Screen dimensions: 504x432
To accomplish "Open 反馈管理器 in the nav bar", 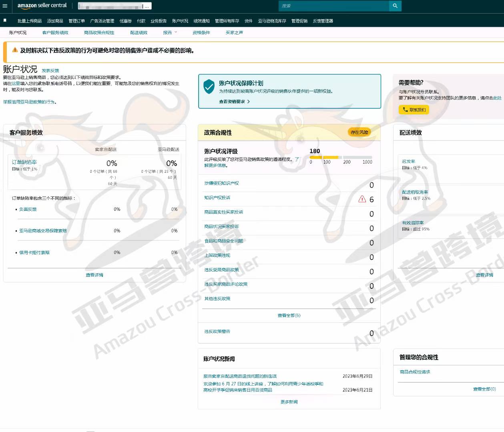I will click(x=323, y=21).
